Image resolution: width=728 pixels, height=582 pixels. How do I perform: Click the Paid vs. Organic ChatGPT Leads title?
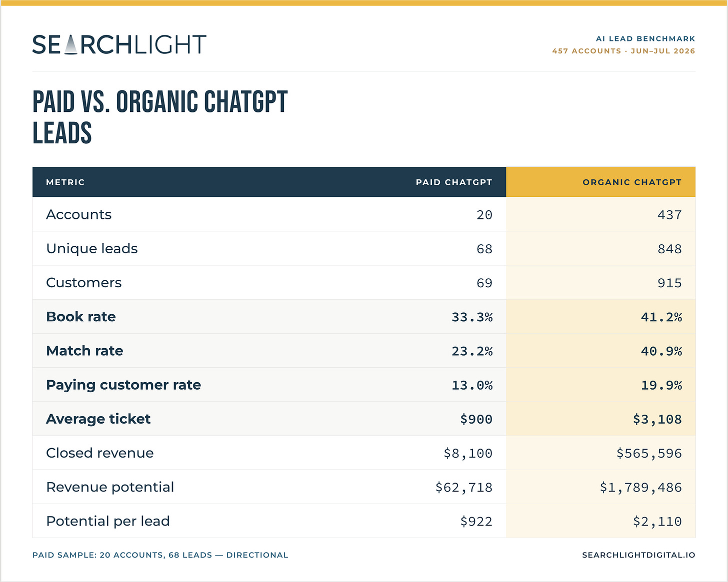click(160, 117)
